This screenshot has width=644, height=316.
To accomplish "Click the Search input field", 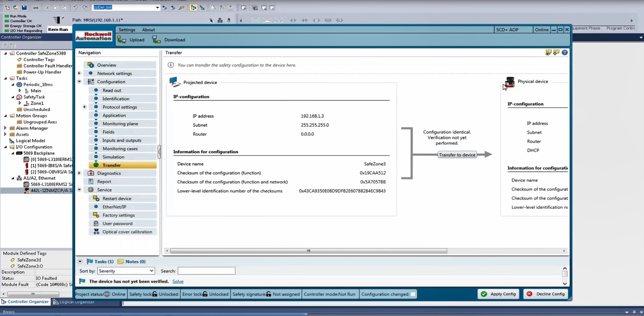I will pyautogui.click(x=206, y=271).
